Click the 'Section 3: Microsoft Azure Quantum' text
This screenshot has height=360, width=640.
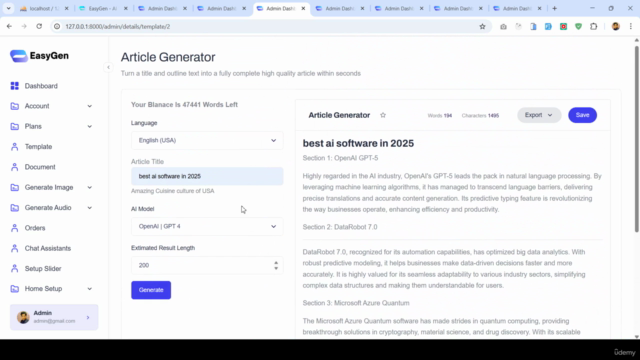[x=356, y=303]
